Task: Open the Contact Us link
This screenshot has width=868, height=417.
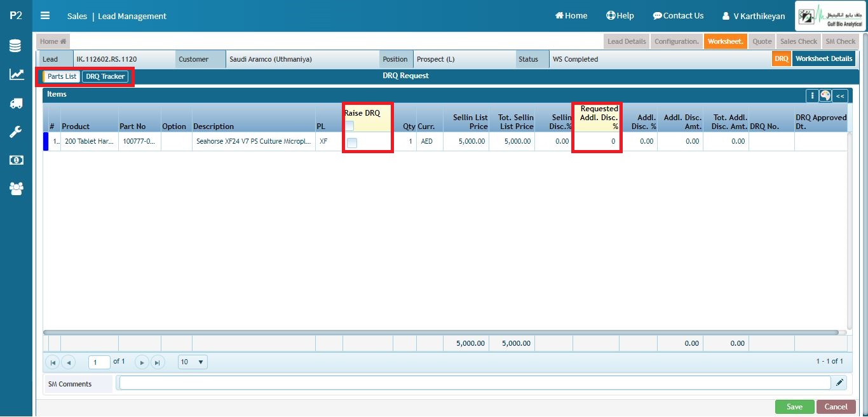Action: point(678,16)
